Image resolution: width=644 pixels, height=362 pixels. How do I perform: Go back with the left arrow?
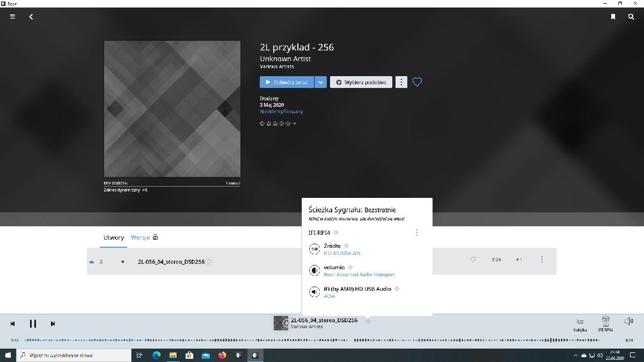[x=31, y=17]
